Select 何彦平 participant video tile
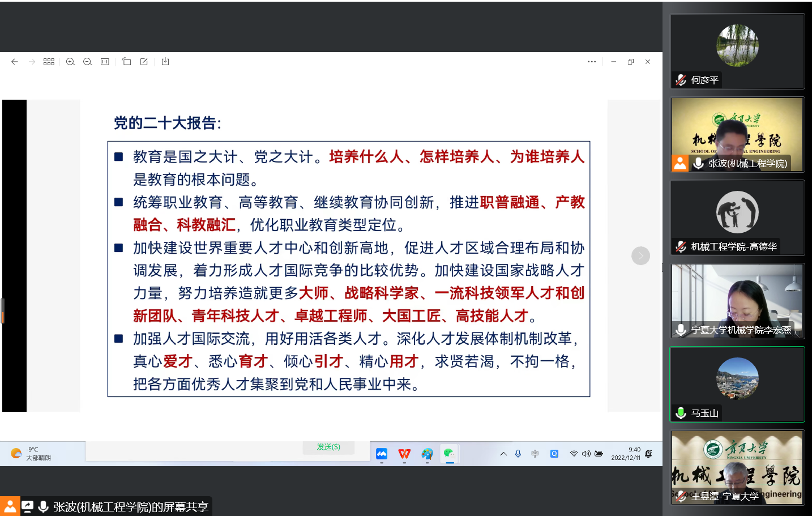The image size is (812, 516). click(x=737, y=52)
